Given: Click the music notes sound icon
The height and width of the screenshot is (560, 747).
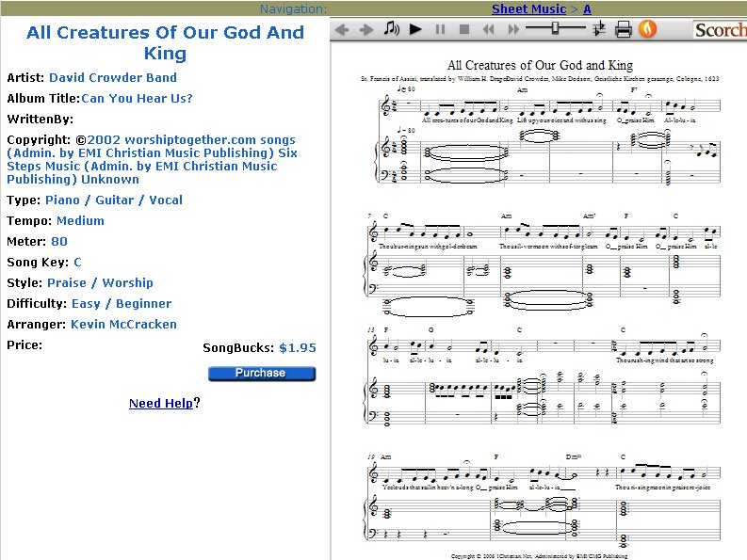Looking at the screenshot, I should pos(391,30).
